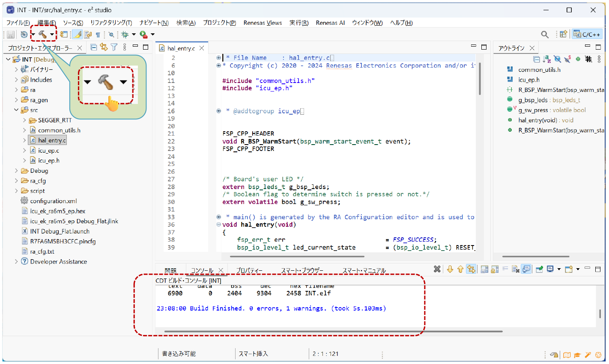Image resolution: width=609 pixels, height=364 pixels.
Task: Click the Debug bug icon in toolbar
Action: (x=125, y=35)
